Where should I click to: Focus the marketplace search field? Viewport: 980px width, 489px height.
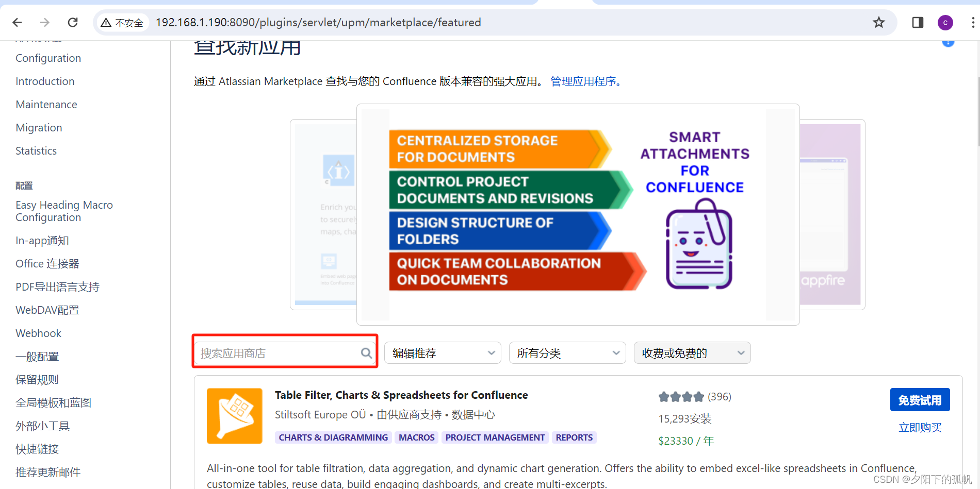285,353
